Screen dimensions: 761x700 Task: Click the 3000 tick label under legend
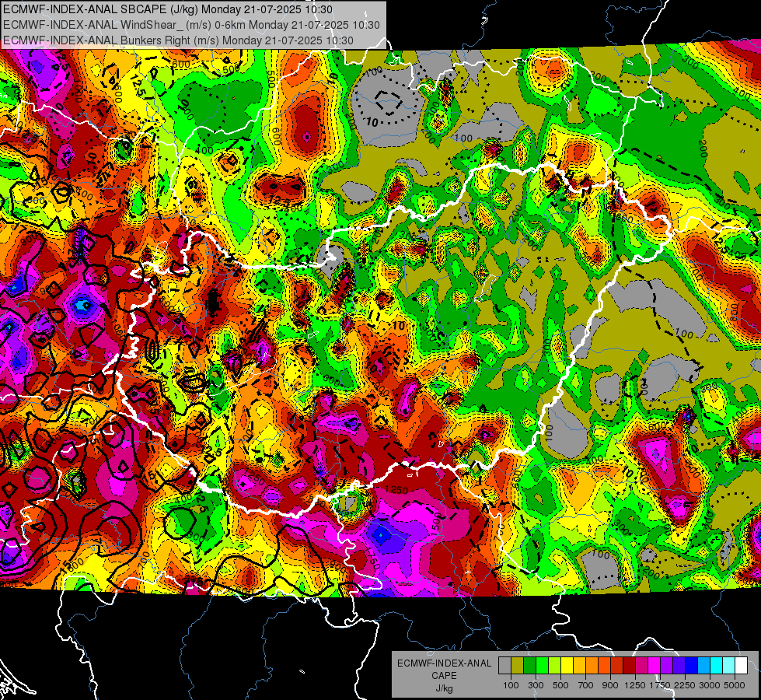coord(710,685)
